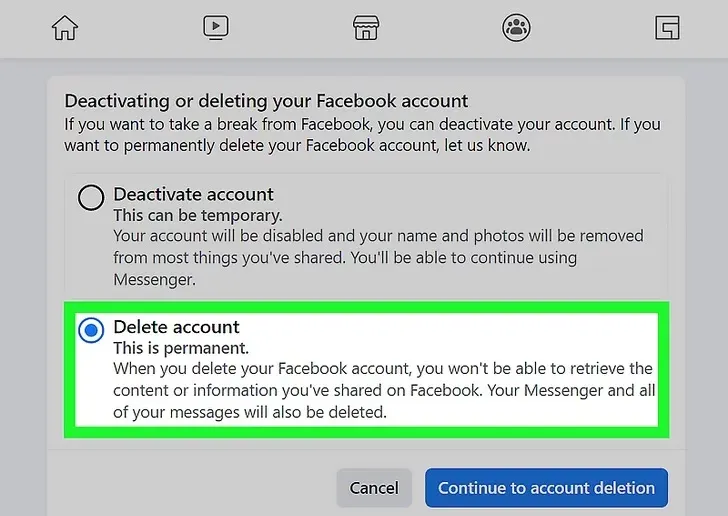Click the 'This is permanent.' text
This screenshot has height=516, width=728.
coord(181,348)
